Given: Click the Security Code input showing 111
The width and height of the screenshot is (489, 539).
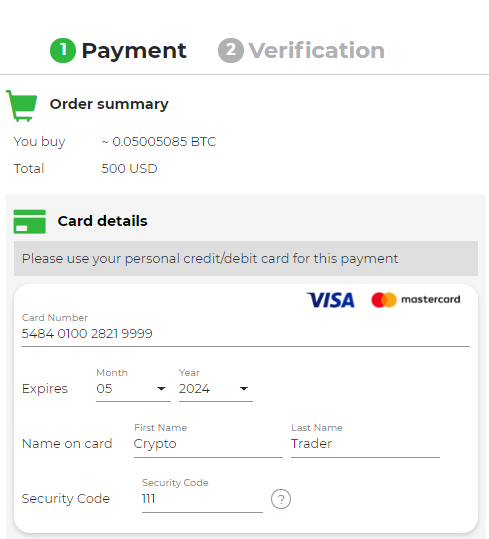Looking at the screenshot, I should pos(202,499).
